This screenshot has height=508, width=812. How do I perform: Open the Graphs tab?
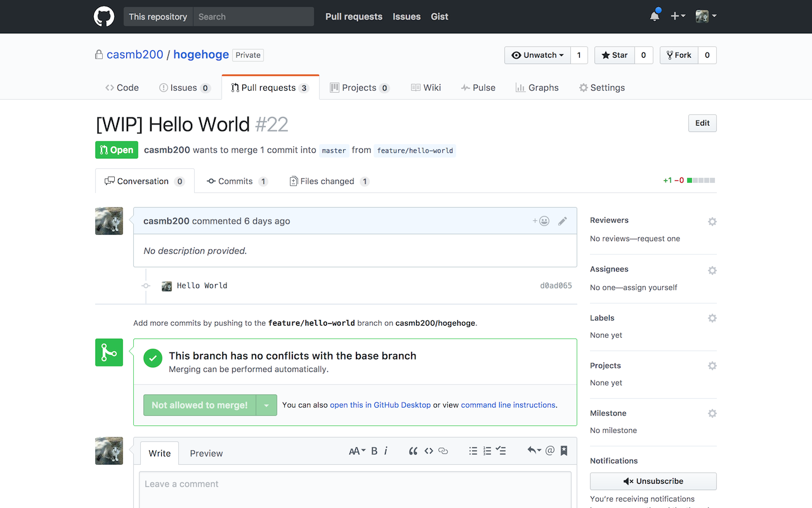537,88
